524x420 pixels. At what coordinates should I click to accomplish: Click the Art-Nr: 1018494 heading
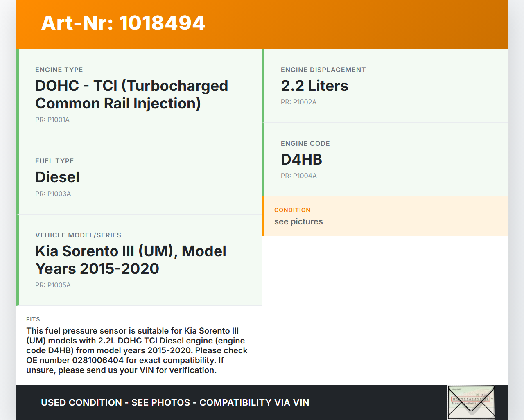click(123, 23)
